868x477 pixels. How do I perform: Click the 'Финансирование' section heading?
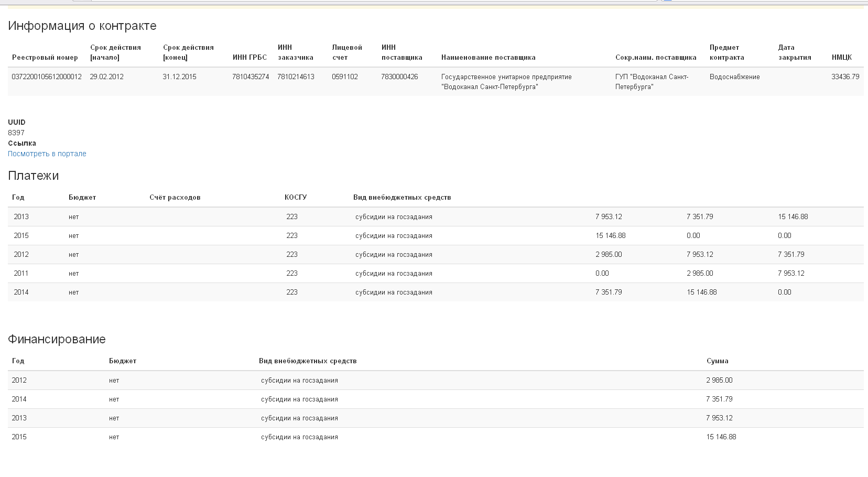(x=57, y=339)
